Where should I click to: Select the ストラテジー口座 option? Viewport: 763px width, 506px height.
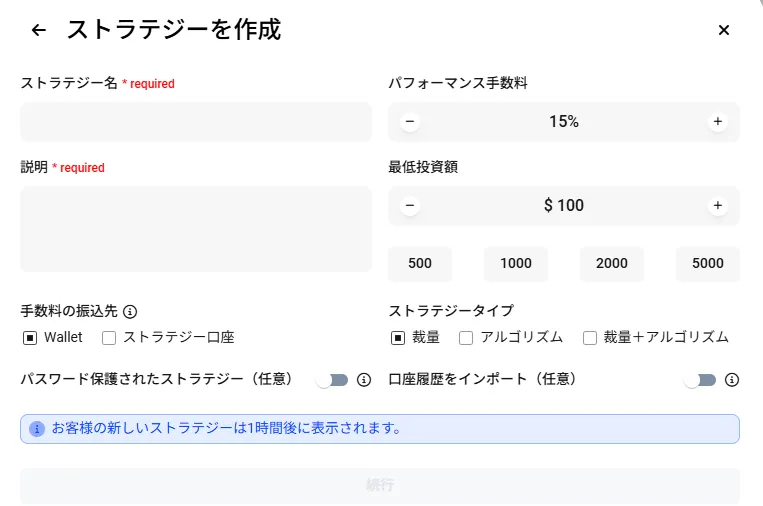pyautogui.click(x=110, y=338)
